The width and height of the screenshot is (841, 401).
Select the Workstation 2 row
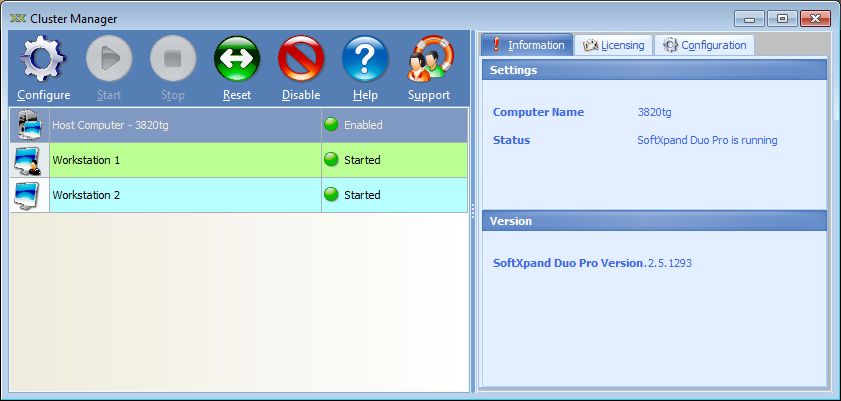tap(239, 195)
